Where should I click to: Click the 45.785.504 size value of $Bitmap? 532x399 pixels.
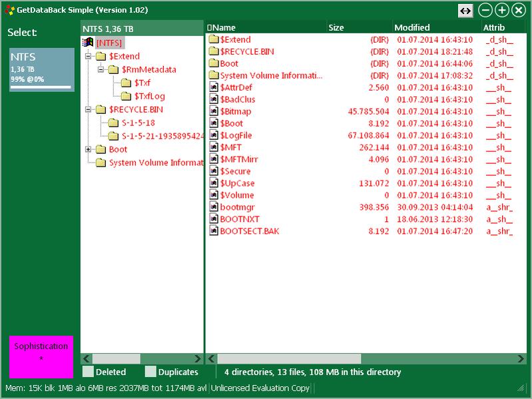pos(368,111)
